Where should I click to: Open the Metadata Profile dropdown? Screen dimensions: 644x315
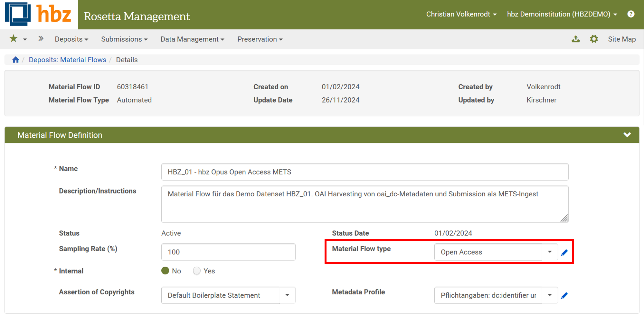click(549, 295)
